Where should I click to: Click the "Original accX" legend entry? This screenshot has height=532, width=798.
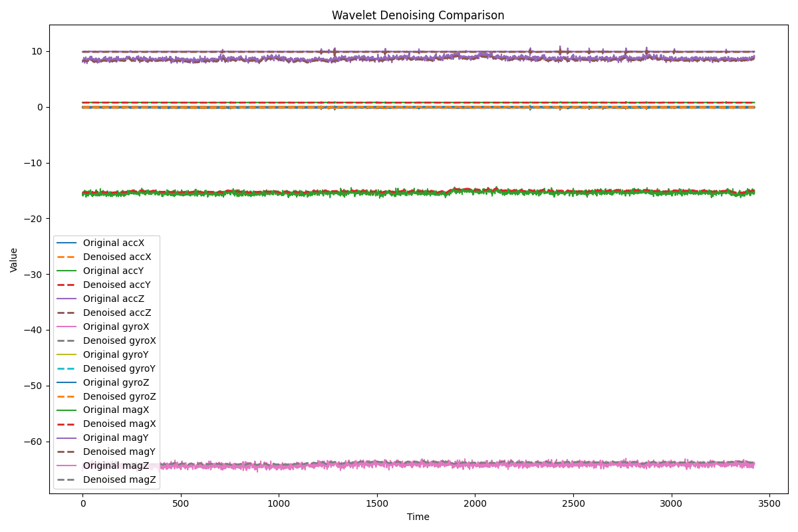click(x=113, y=243)
